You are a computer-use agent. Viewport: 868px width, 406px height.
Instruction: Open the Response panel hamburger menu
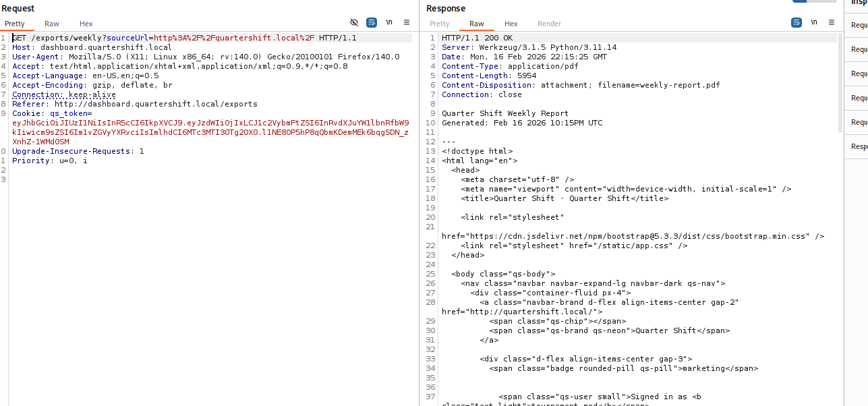(x=832, y=22)
